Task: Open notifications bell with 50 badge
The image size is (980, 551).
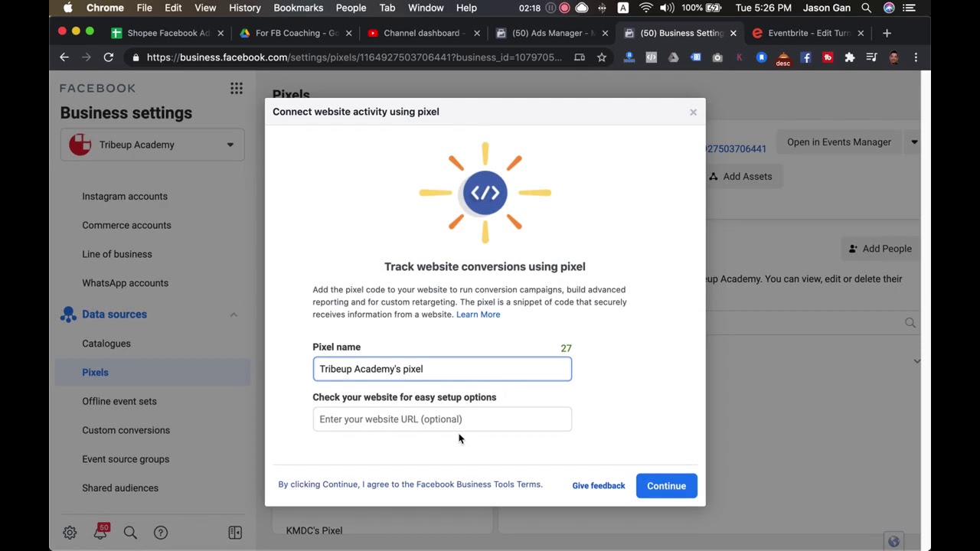Action: [100, 532]
